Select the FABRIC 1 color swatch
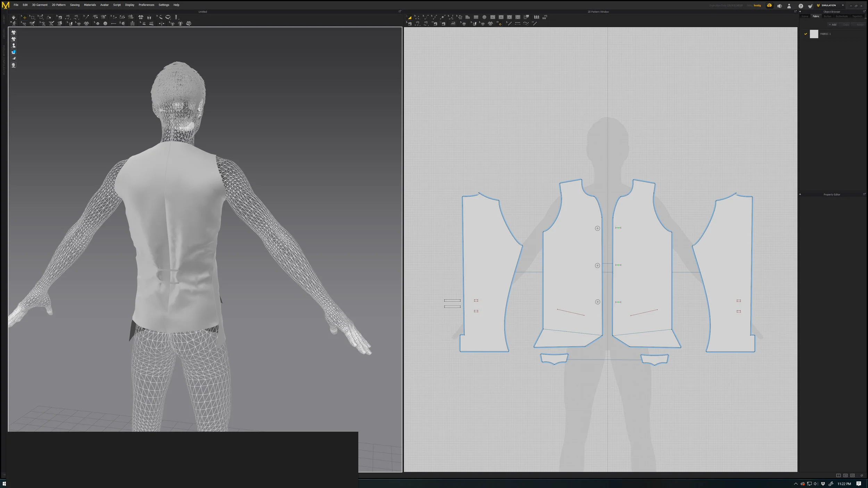 814,34
